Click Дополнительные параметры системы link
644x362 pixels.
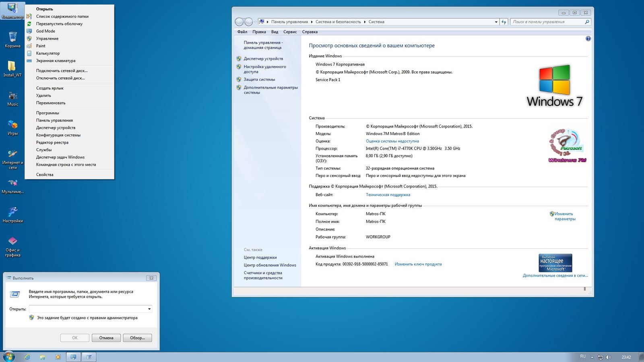click(x=270, y=90)
